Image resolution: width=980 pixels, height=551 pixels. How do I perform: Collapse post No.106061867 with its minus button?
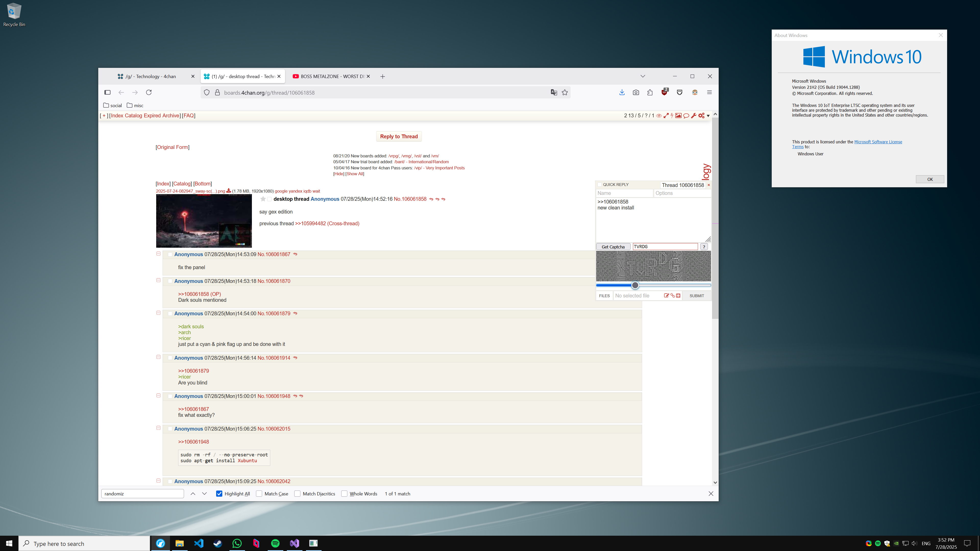coord(158,254)
